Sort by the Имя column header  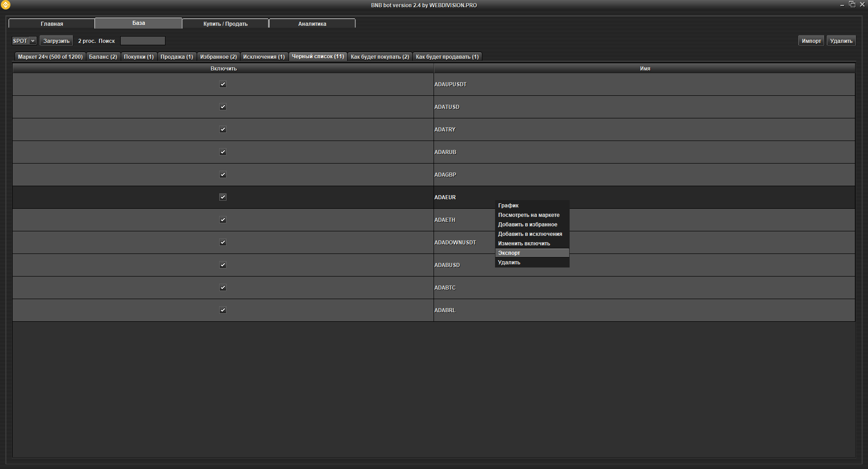[645, 69]
